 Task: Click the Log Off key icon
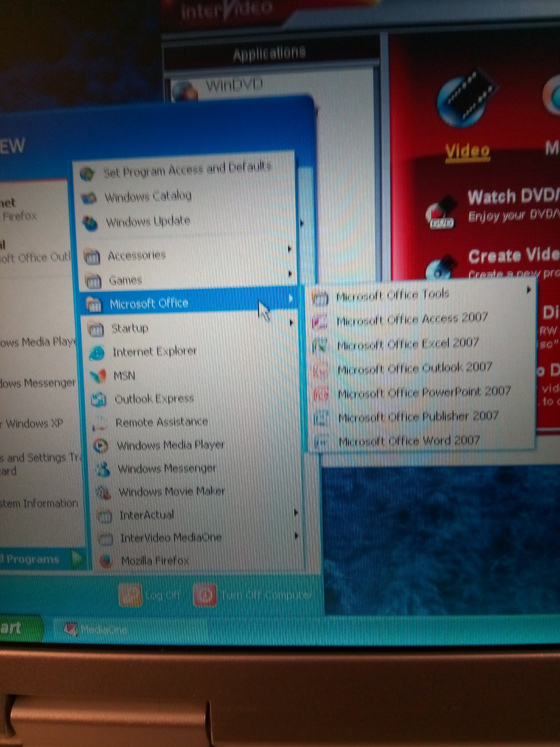click(130, 595)
